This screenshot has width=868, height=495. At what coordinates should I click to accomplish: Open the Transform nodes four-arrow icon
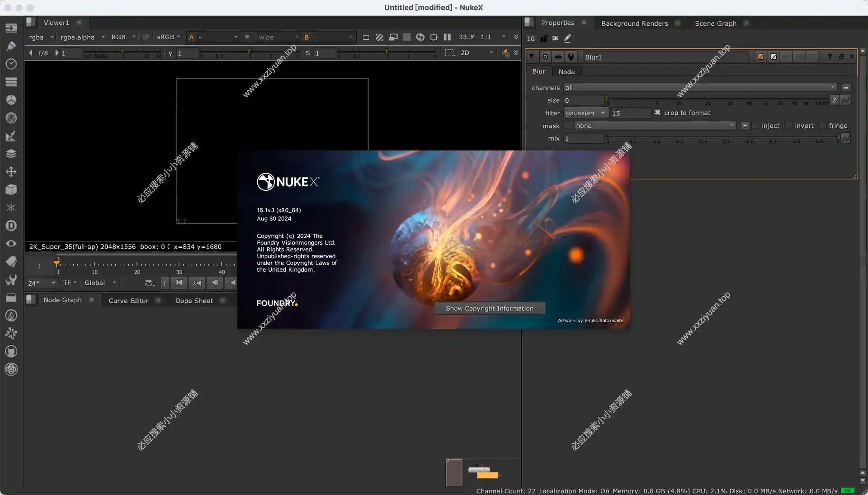(x=11, y=172)
